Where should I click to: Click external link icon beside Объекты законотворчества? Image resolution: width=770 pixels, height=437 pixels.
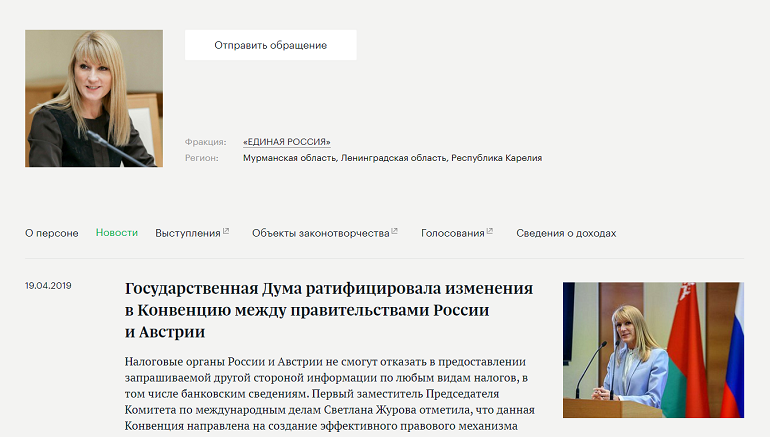pos(395,232)
